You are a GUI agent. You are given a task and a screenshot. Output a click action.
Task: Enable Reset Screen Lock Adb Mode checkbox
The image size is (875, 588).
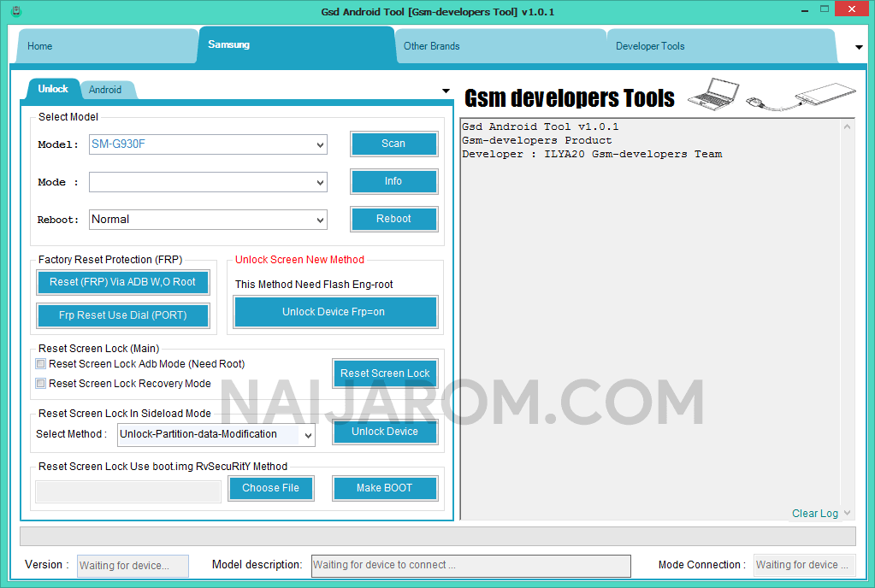41,364
